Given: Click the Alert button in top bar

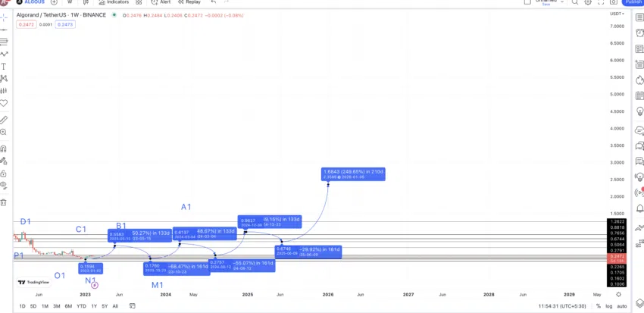Looking at the screenshot, I should (x=161, y=2).
